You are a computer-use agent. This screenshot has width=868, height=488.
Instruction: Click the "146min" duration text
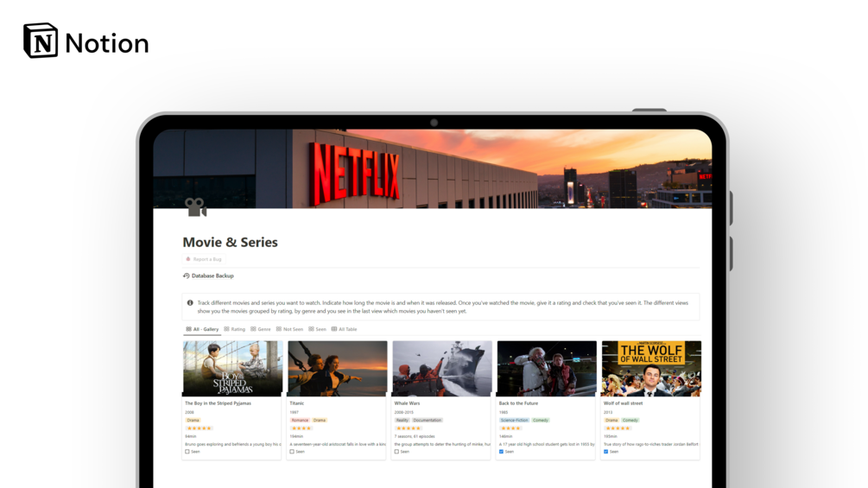pos(505,436)
